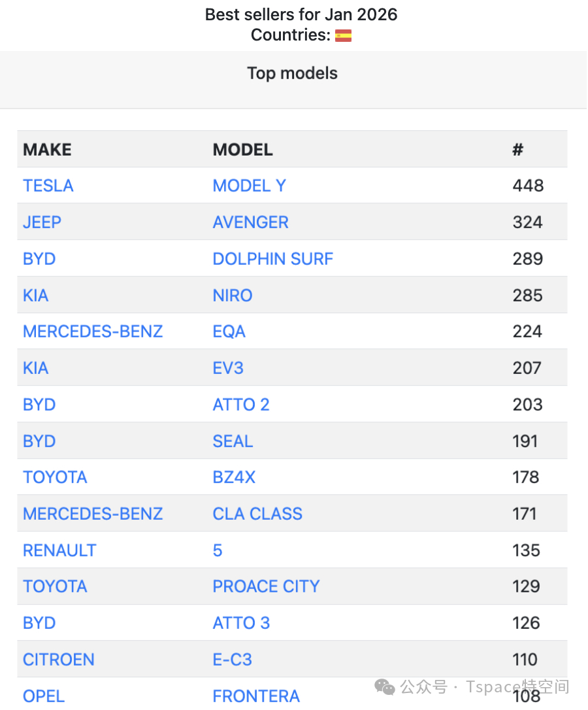Viewport: 588px width, 710px height.
Task: Open the BZ4X model link
Action: click(x=234, y=477)
